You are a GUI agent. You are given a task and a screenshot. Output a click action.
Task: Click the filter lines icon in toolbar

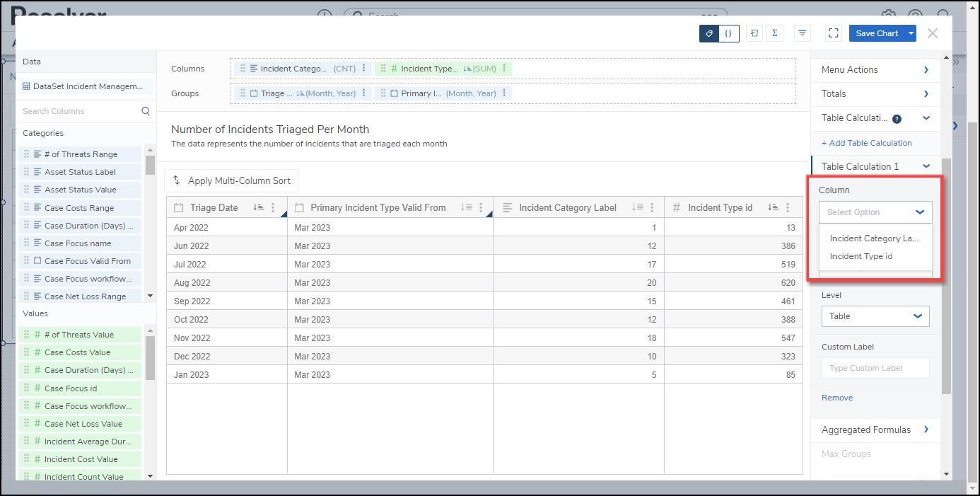pos(803,33)
